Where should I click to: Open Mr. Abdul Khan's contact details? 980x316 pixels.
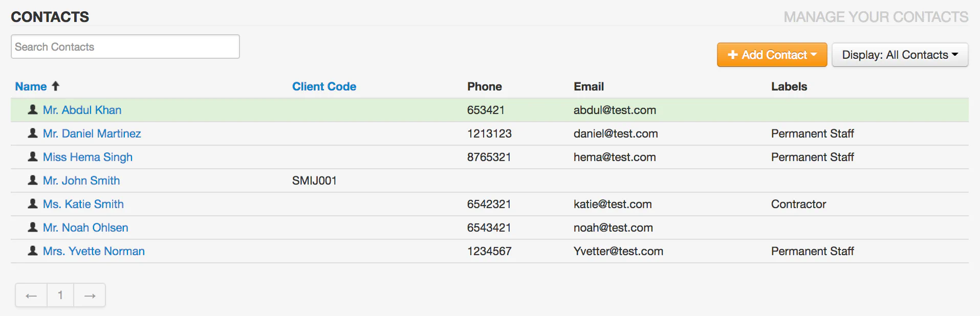[82, 109]
